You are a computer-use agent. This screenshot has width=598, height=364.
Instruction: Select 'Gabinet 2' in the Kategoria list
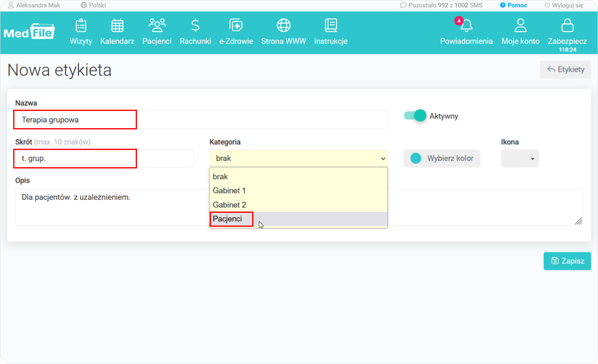coord(299,205)
